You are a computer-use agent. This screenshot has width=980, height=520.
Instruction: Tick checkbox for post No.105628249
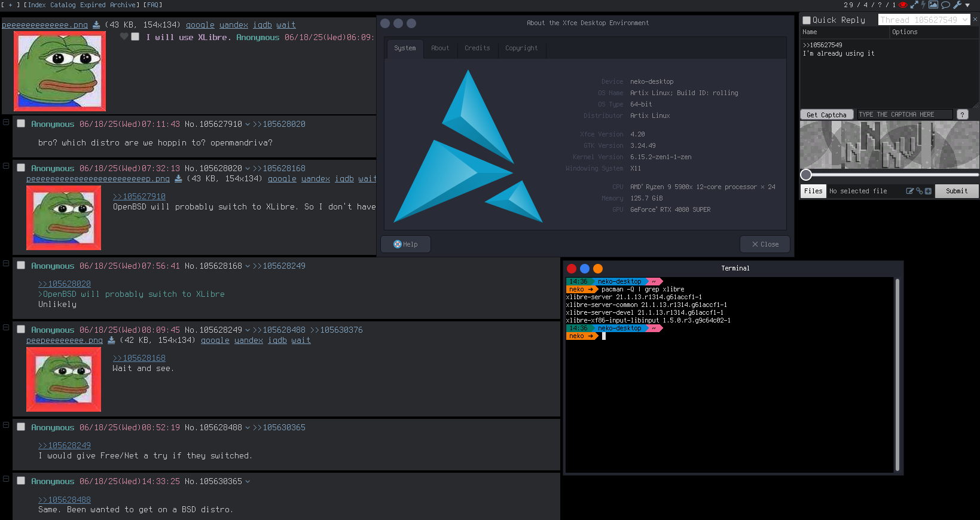21,329
